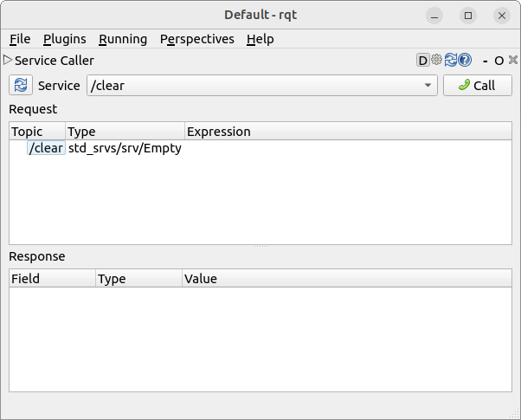Open the Service dropdown arrow
This screenshot has width=521, height=420.
(x=428, y=86)
